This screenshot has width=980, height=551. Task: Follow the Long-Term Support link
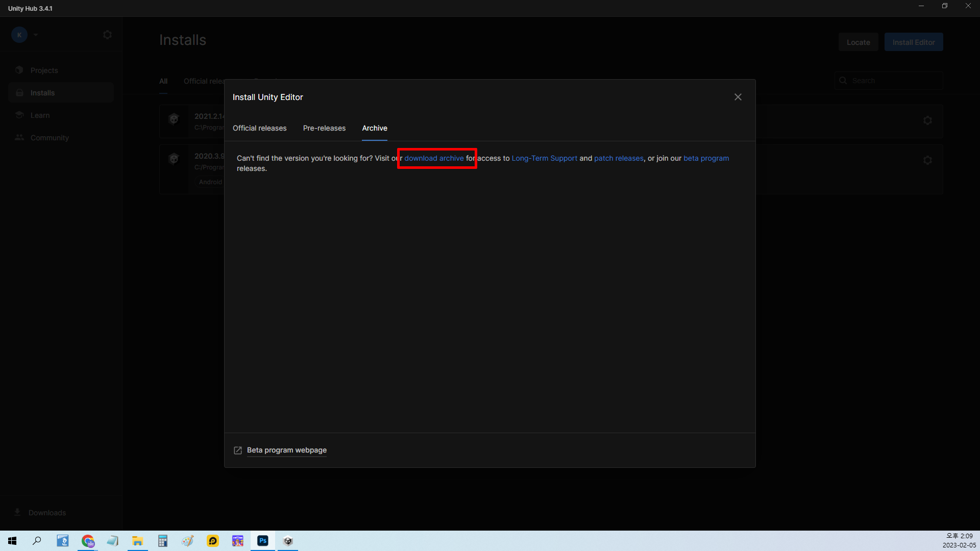coord(544,158)
